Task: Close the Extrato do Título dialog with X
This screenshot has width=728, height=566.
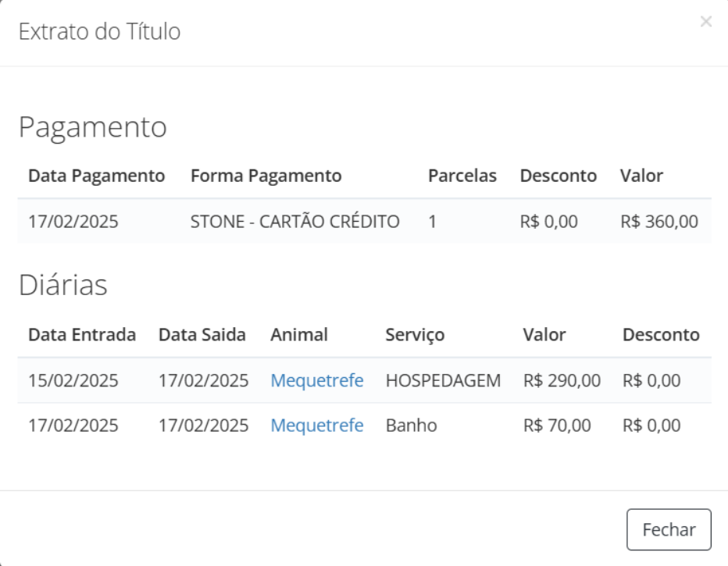Action: coord(705,21)
